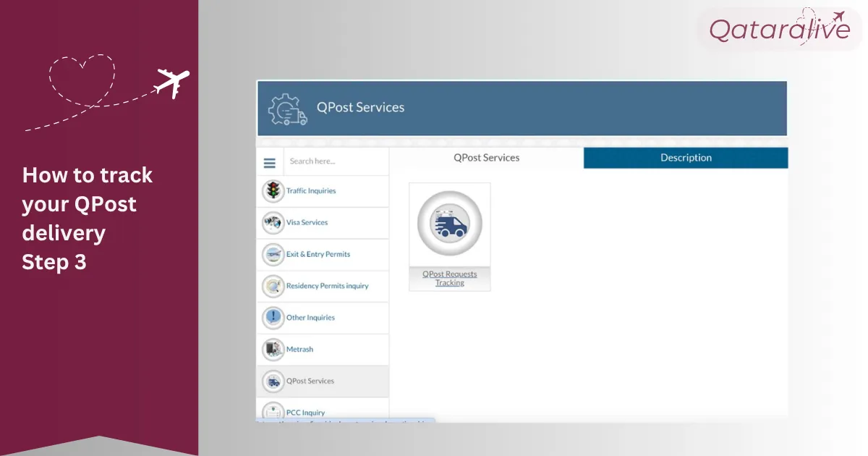Click the Metrash icon

point(273,350)
